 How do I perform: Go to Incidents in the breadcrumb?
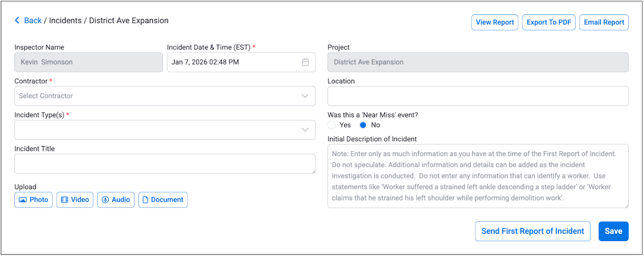tap(65, 21)
